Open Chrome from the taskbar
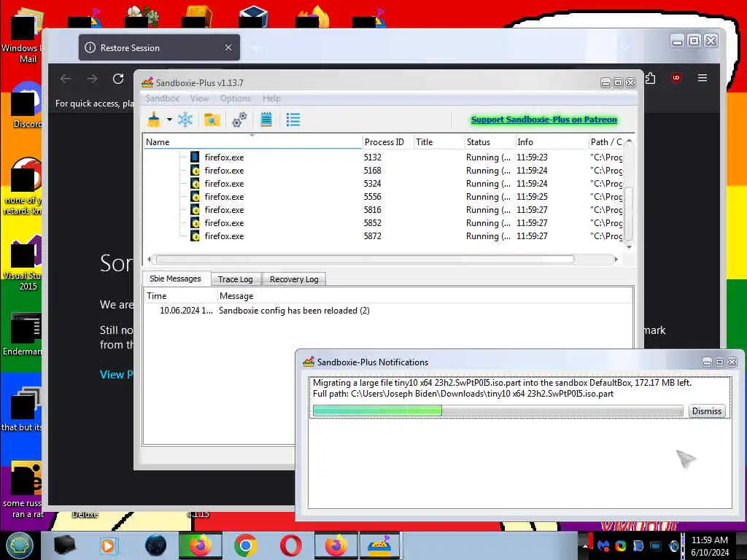The height and width of the screenshot is (560, 747). (246, 545)
